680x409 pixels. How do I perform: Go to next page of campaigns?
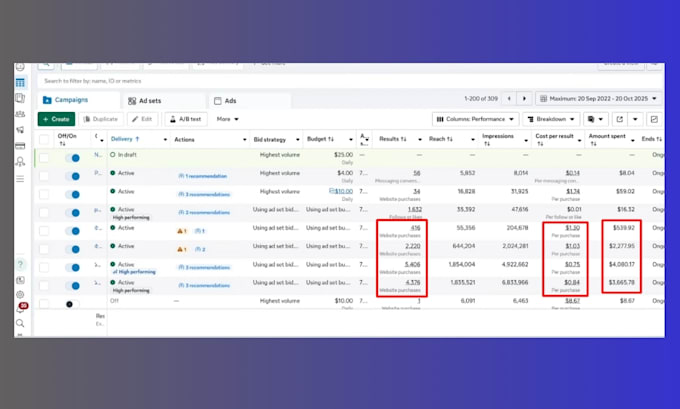click(524, 99)
